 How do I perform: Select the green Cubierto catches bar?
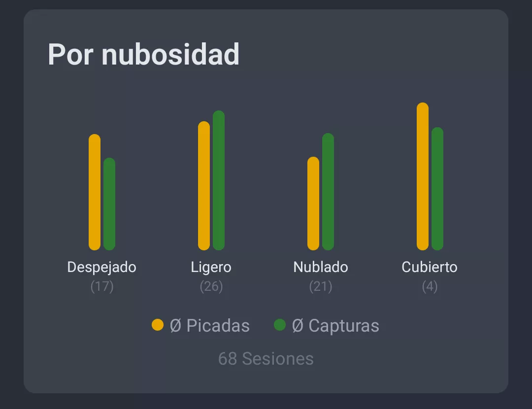(437, 189)
